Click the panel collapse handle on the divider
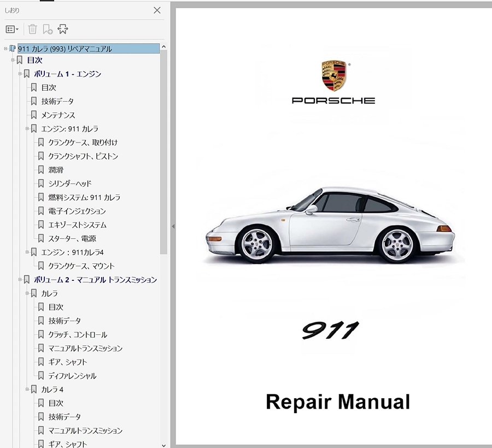This screenshot has width=492, height=448. 173,226
